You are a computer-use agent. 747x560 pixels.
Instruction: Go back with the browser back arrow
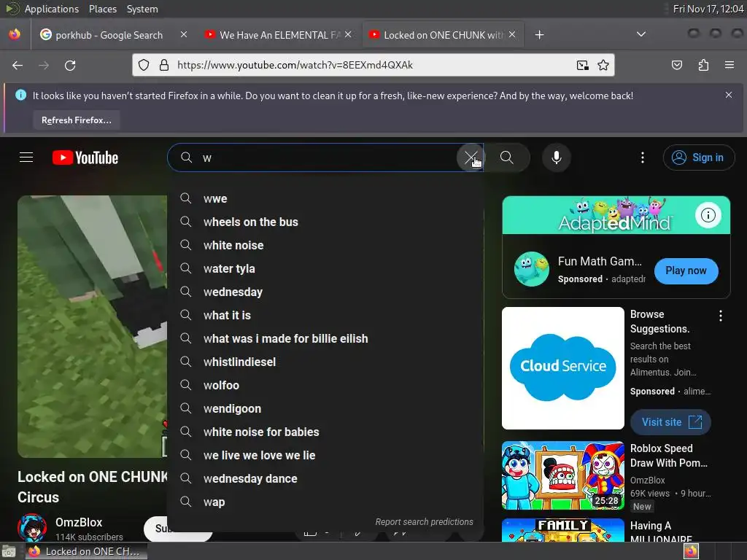[x=18, y=65]
